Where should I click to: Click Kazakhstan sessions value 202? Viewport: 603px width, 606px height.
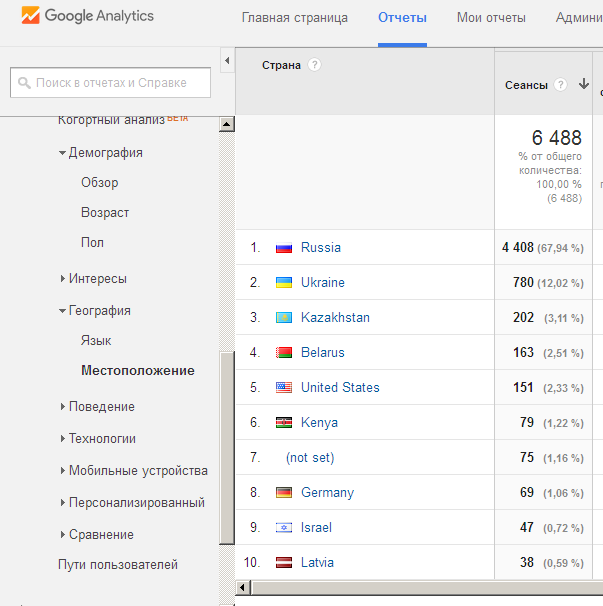tap(523, 317)
